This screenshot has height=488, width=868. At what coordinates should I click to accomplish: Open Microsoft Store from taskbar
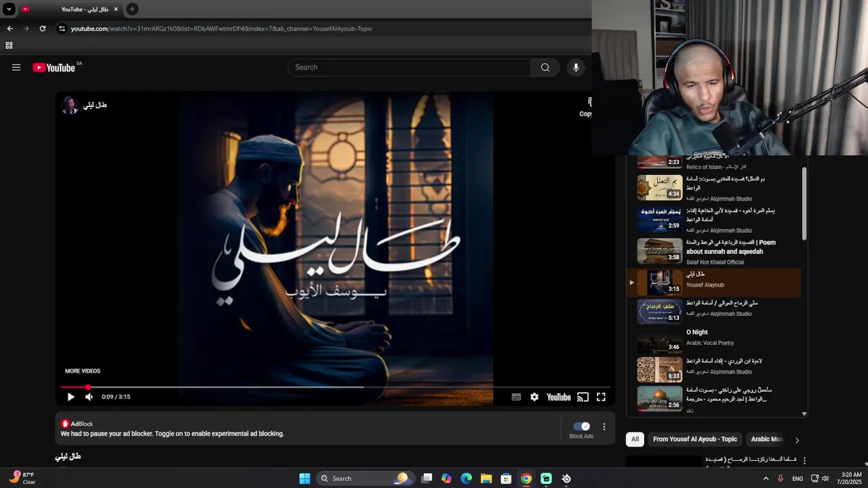click(506, 479)
